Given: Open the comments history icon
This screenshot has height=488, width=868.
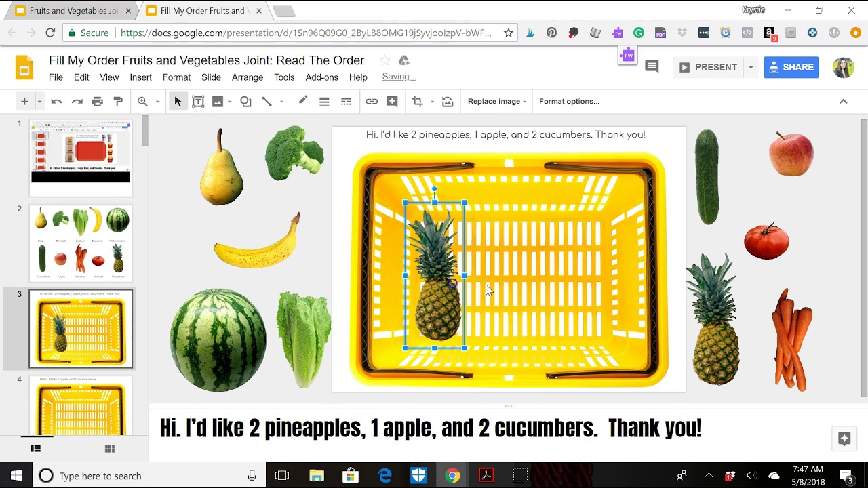Looking at the screenshot, I should [652, 66].
